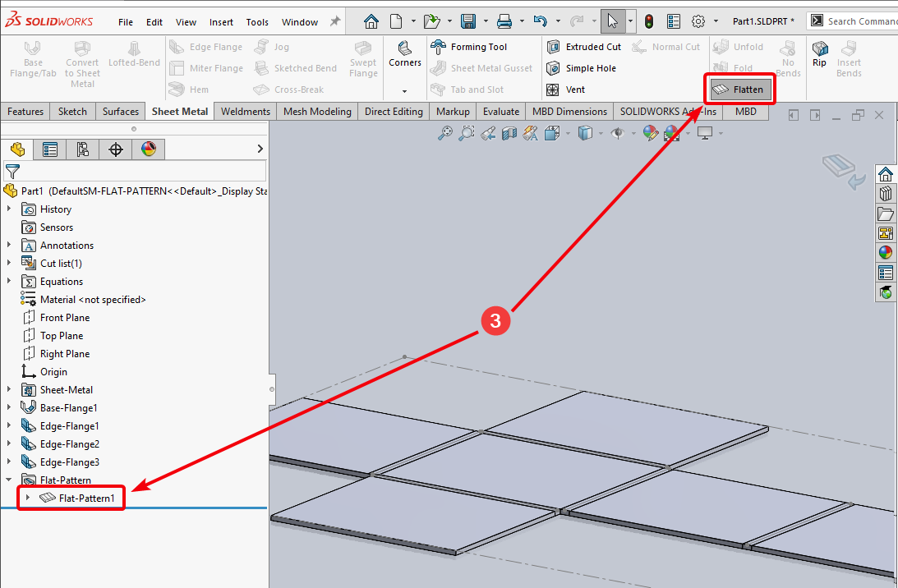Open a file using the Open icon
The height and width of the screenshot is (588, 898).
pos(432,21)
